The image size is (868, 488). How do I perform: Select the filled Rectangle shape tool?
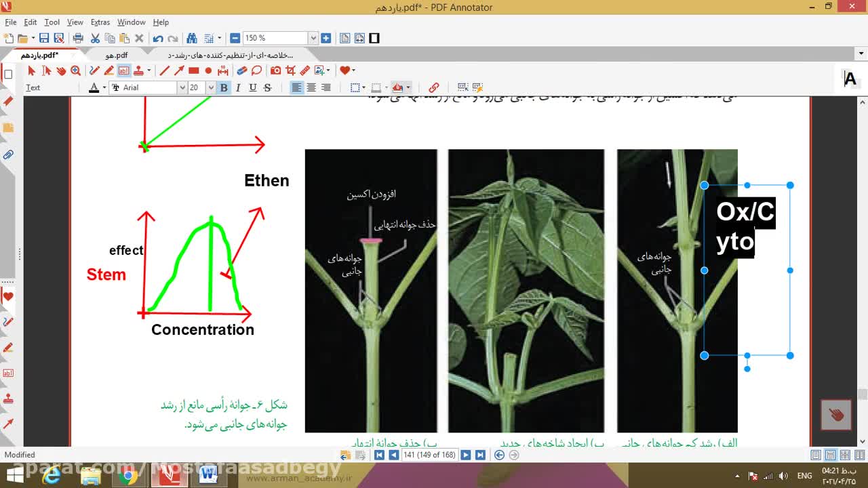click(194, 70)
